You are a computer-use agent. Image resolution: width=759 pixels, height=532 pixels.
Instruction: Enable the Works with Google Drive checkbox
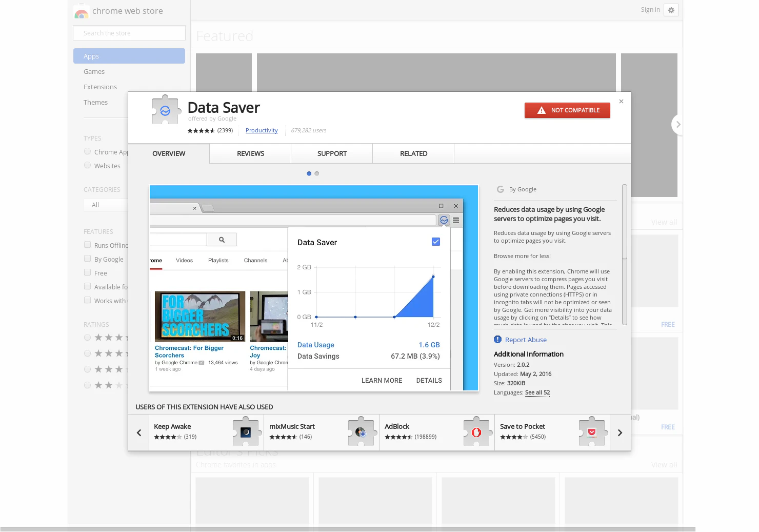pos(88,300)
